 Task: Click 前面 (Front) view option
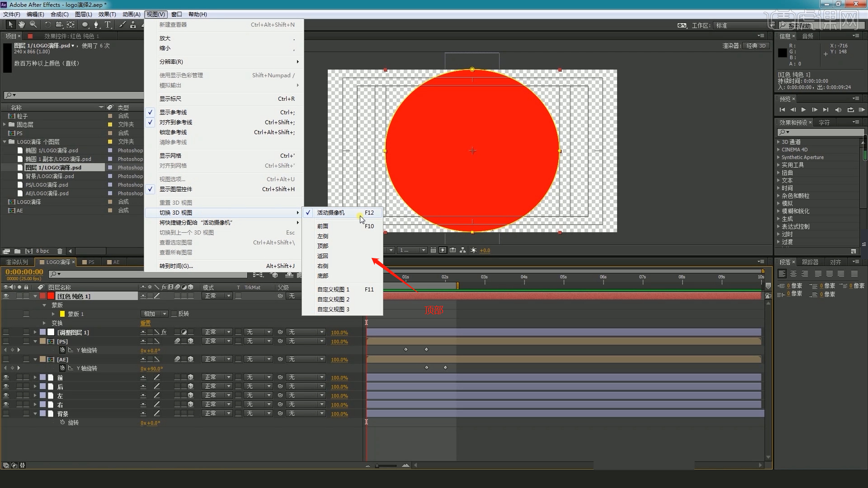322,226
